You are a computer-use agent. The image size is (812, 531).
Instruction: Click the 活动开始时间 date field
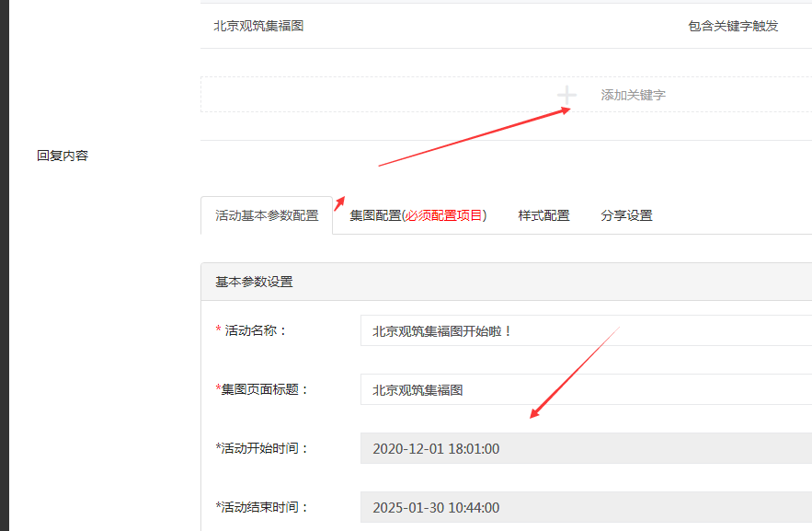(586, 448)
